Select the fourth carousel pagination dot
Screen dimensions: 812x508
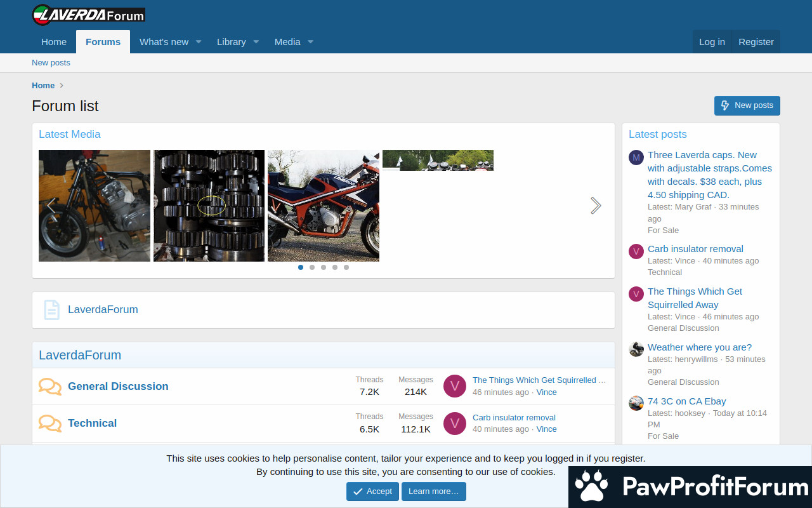click(x=335, y=267)
